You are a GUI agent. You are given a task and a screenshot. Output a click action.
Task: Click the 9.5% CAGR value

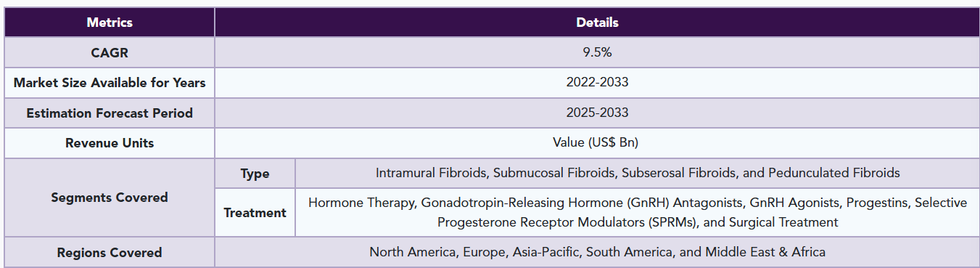pyautogui.click(x=597, y=53)
